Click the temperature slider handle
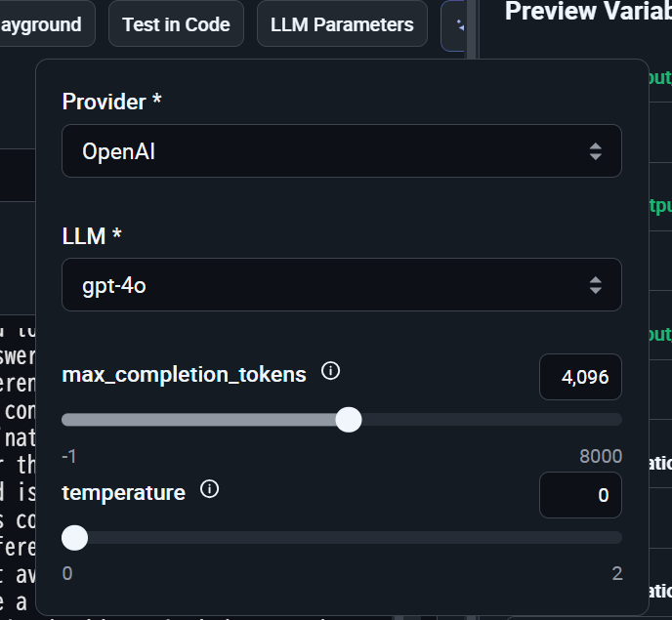Viewport: 672px width, 620px height. coord(74,538)
